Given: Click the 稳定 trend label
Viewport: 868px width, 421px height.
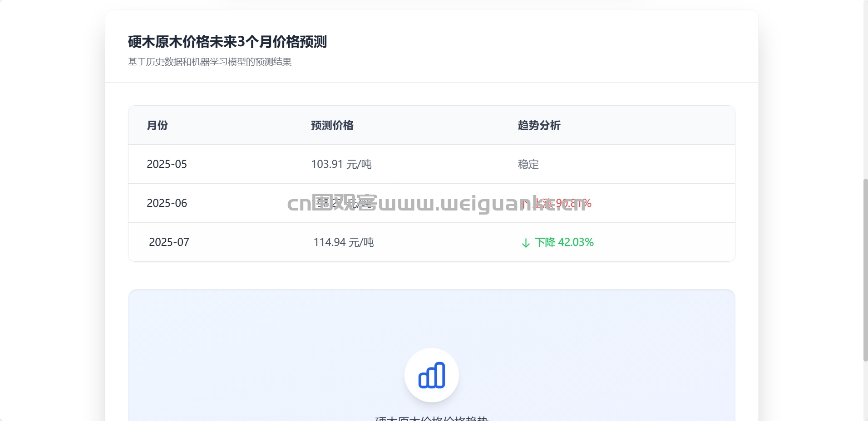Looking at the screenshot, I should (528, 164).
